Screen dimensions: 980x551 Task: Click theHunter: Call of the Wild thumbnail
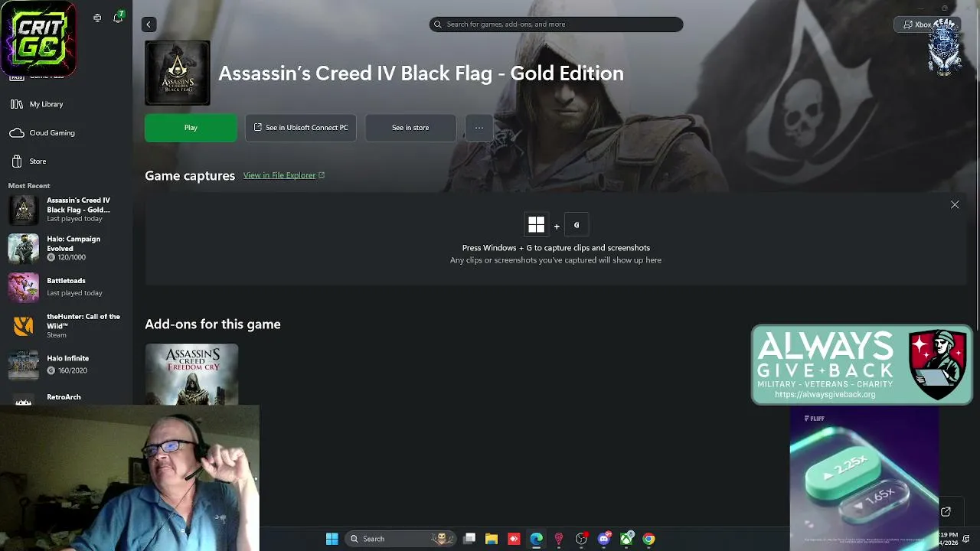pos(24,326)
